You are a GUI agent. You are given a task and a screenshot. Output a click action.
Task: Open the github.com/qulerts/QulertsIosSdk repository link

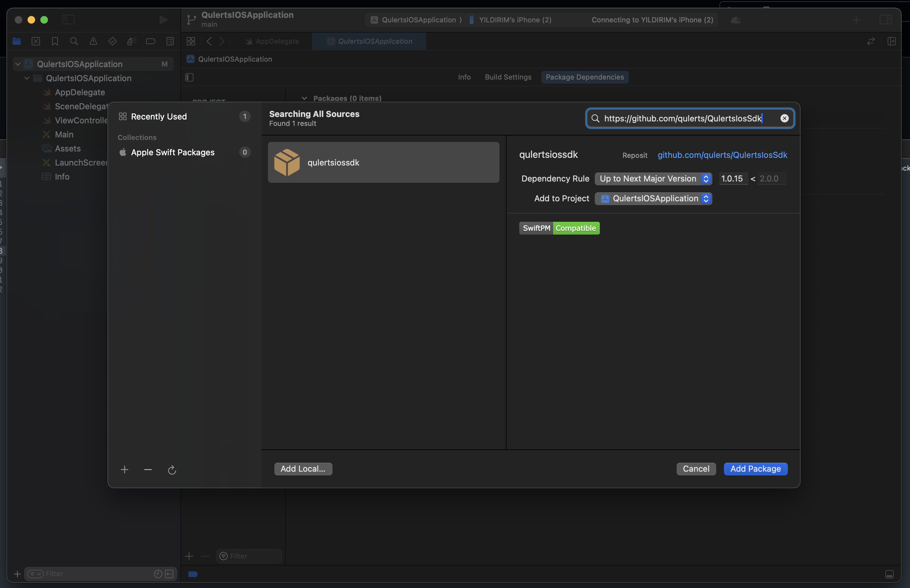[722, 155]
